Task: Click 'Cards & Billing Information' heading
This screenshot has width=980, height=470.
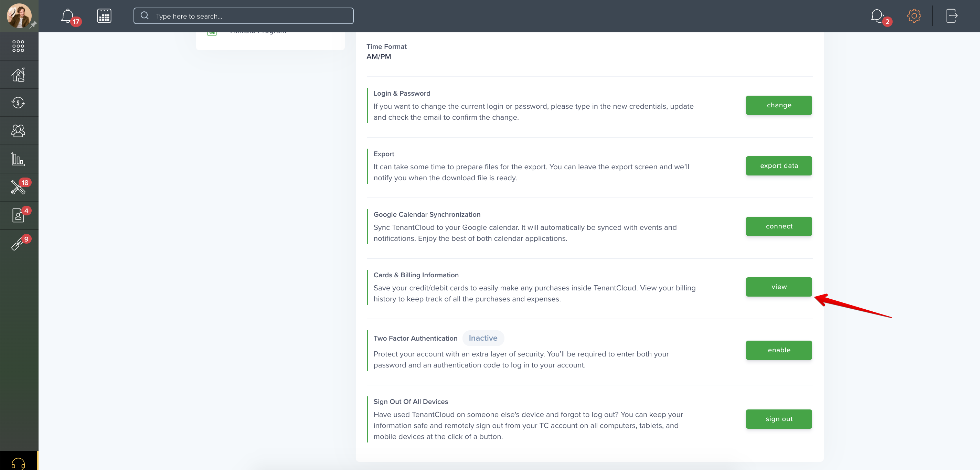Action: pos(416,275)
